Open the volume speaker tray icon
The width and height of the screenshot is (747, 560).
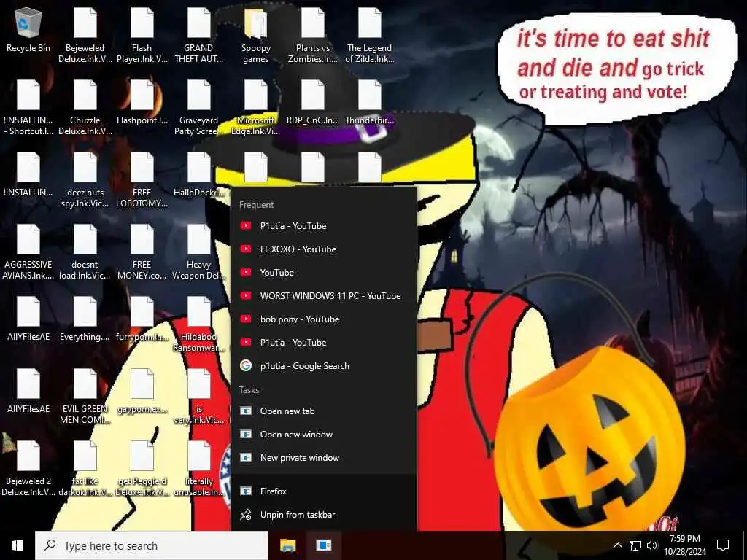pyautogui.click(x=652, y=545)
